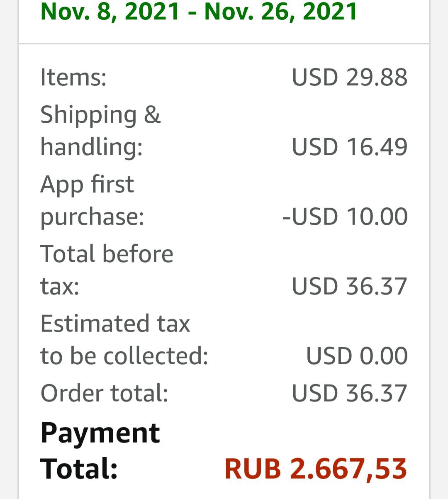Screen dimensions: 448x499
Task: Click the Nov. 8, 2021 start date
Action: (110, 11)
